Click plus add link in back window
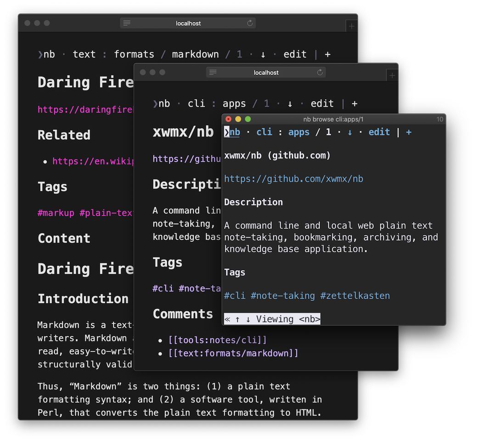Image resolution: width=484 pixels, height=448 pixels. click(327, 55)
